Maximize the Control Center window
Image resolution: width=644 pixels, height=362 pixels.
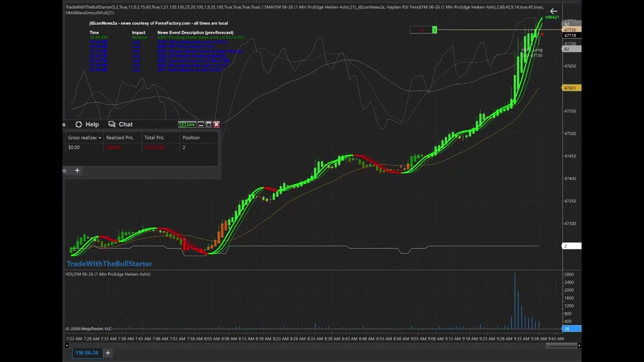click(208, 124)
